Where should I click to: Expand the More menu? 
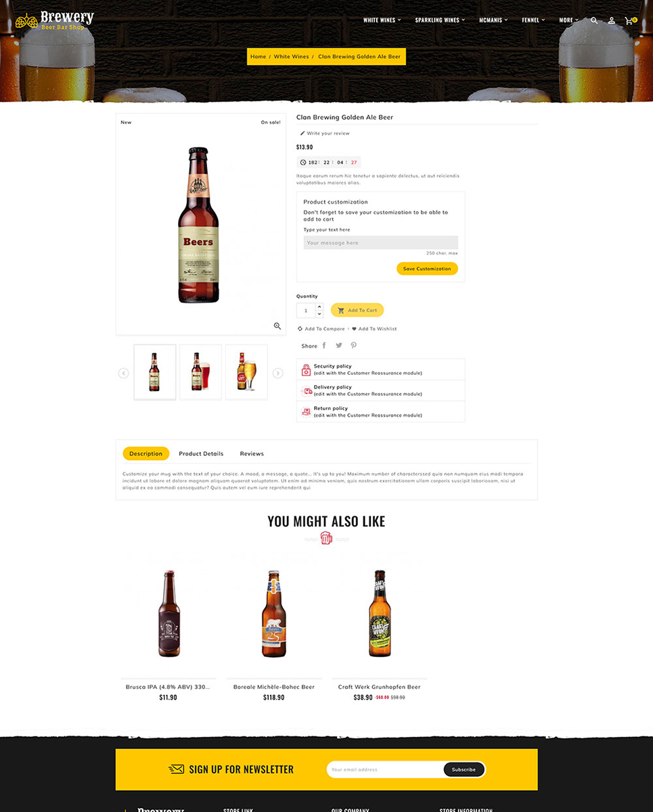coord(568,20)
